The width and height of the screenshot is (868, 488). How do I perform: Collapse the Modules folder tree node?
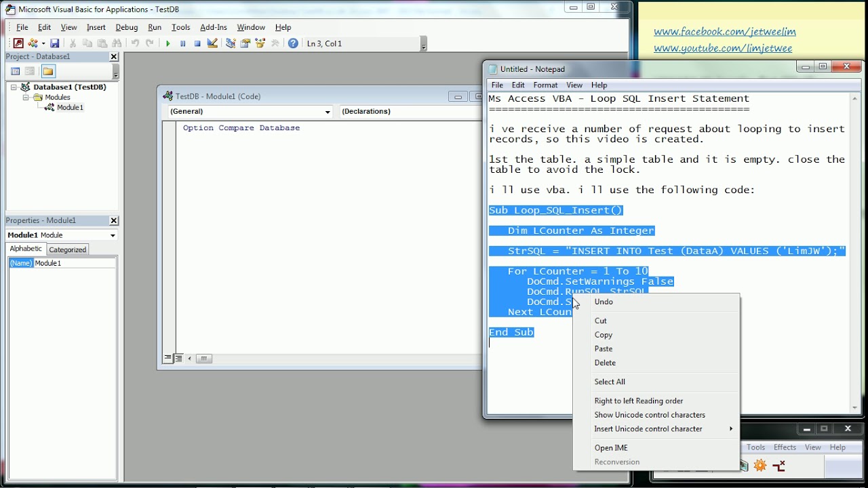[x=25, y=98]
